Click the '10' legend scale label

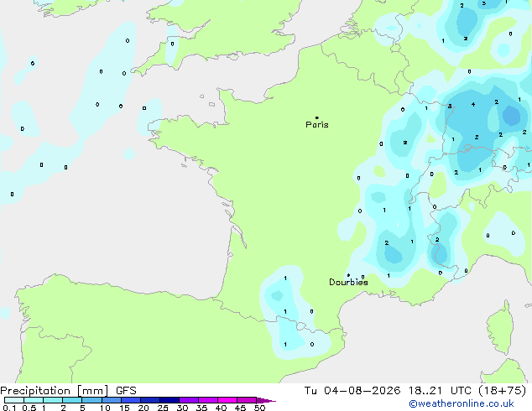pyautogui.click(x=105, y=408)
